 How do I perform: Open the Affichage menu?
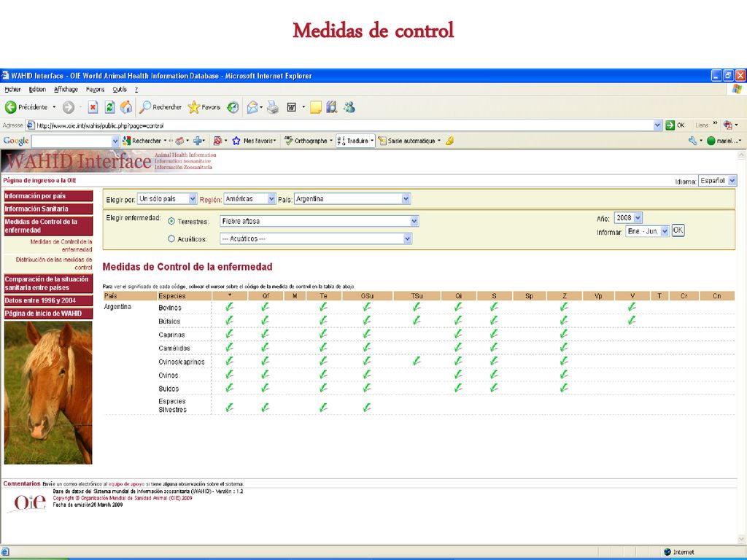click(x=66, y=90)
